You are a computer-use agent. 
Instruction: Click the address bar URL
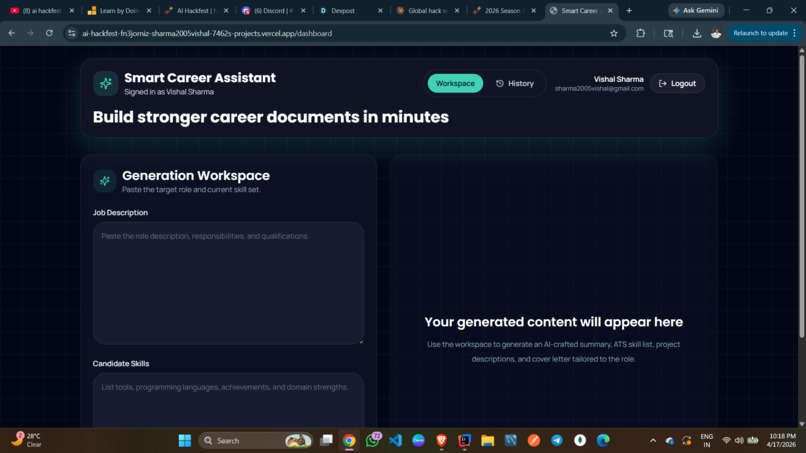(x=207, y=33)
